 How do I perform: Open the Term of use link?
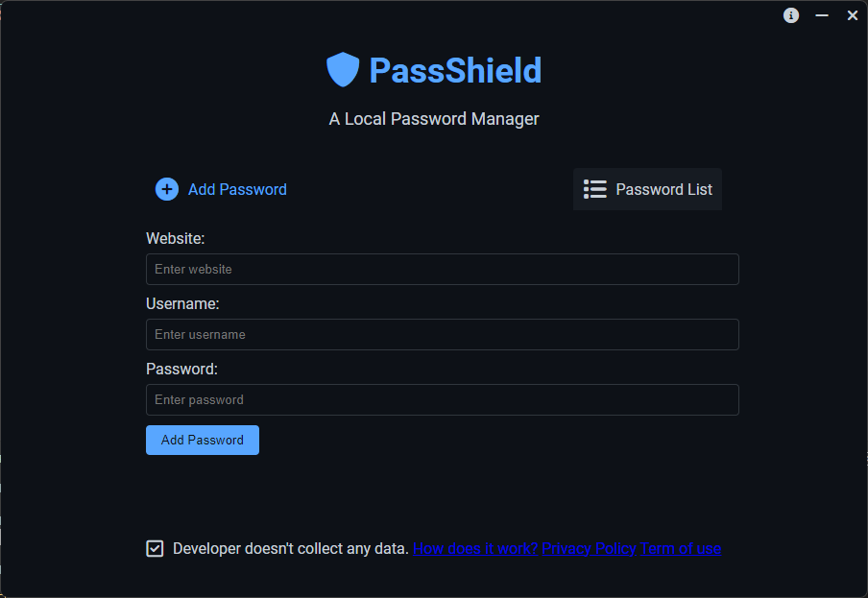680,548
